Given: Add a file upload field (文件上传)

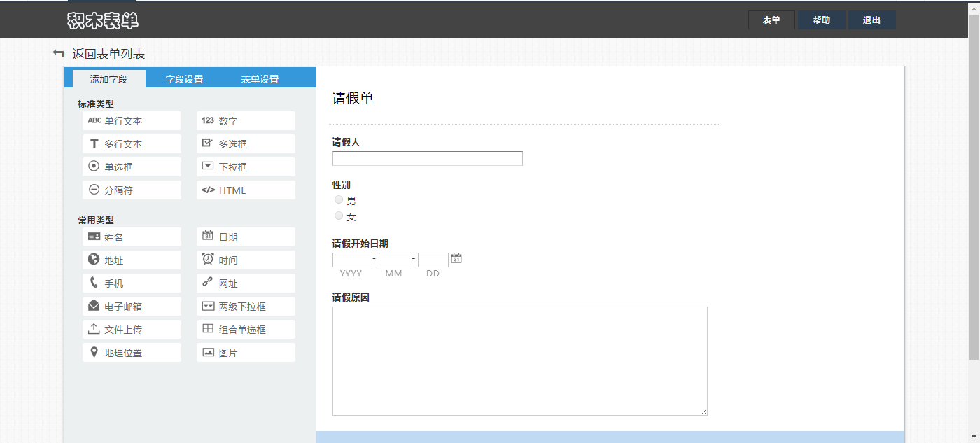Looking at the screenshot, I should click(132, 329).
